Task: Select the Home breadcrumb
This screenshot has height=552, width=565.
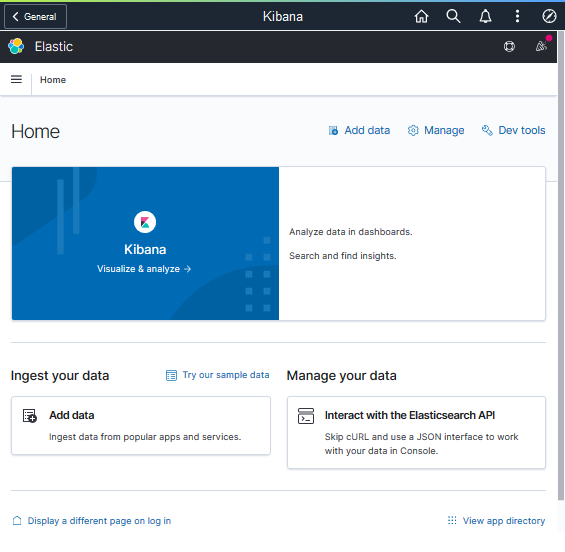Action: pyautogui.click(x=53, y=80)
